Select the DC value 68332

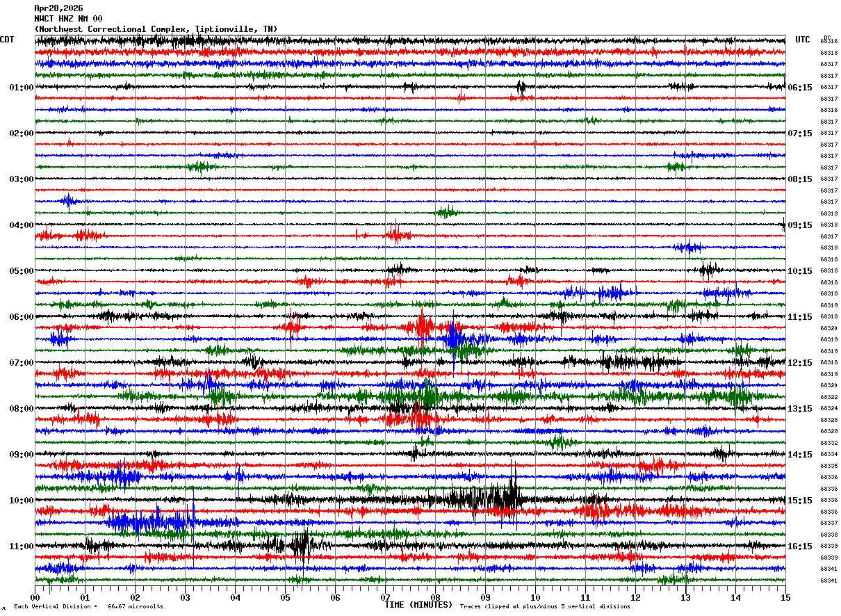tap(828, 443)
